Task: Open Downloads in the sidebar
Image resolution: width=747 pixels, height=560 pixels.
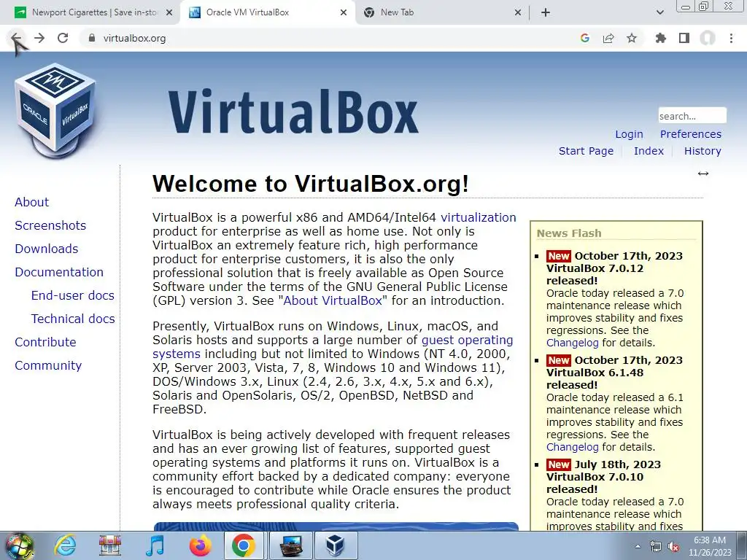Action: click(x=46, y=249)
